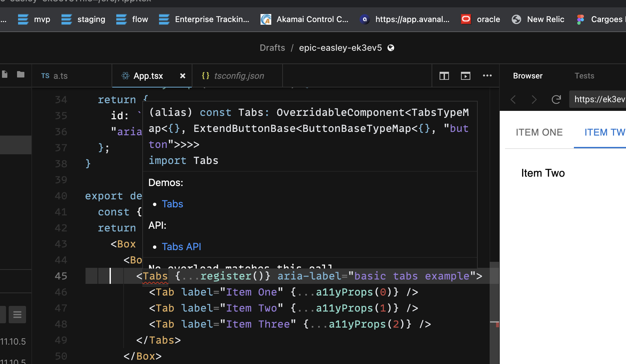Click the Tabs component with error underline
This screenshot has width=626, height=364.
tap(155, 276)
